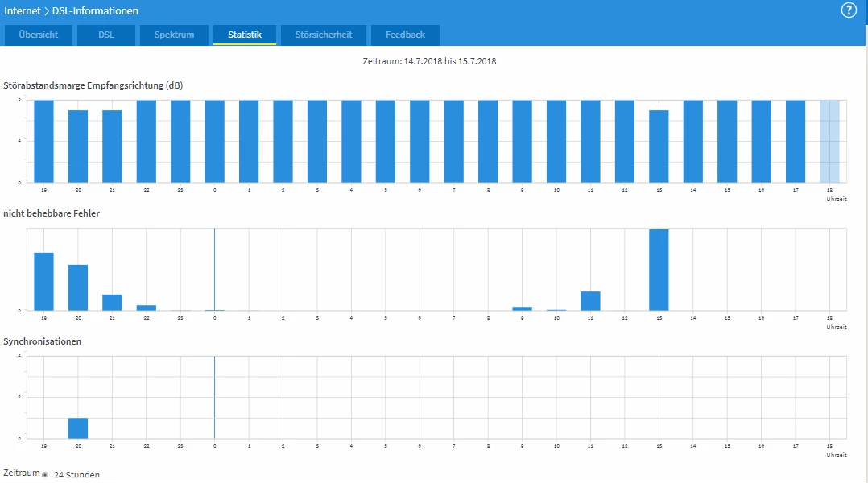Open the DSL tab
Viewport: 868px width, 483px height.
pos(106,35)
